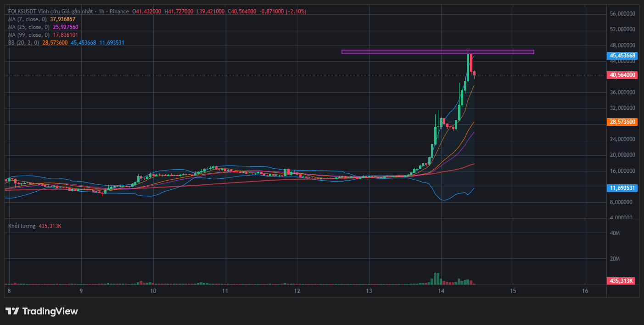Click the 20,000000 price axis label

pyautogui.click(x=622, y=155)
